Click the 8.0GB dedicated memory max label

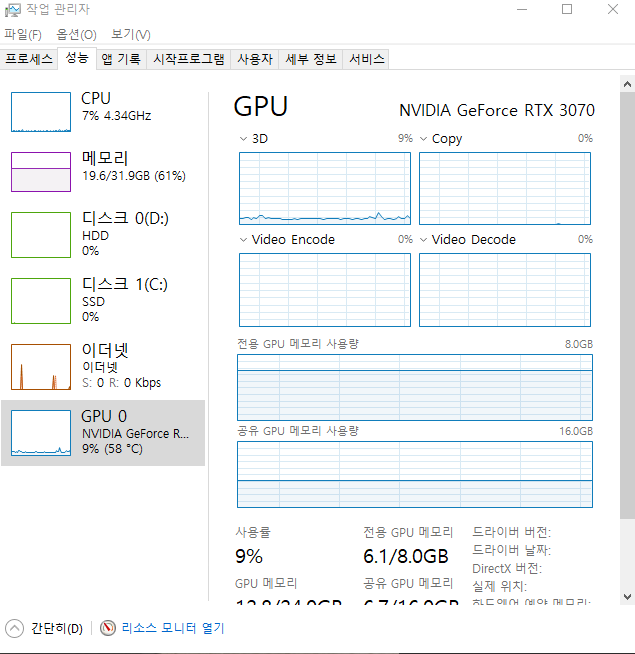[x=579, y=344]
